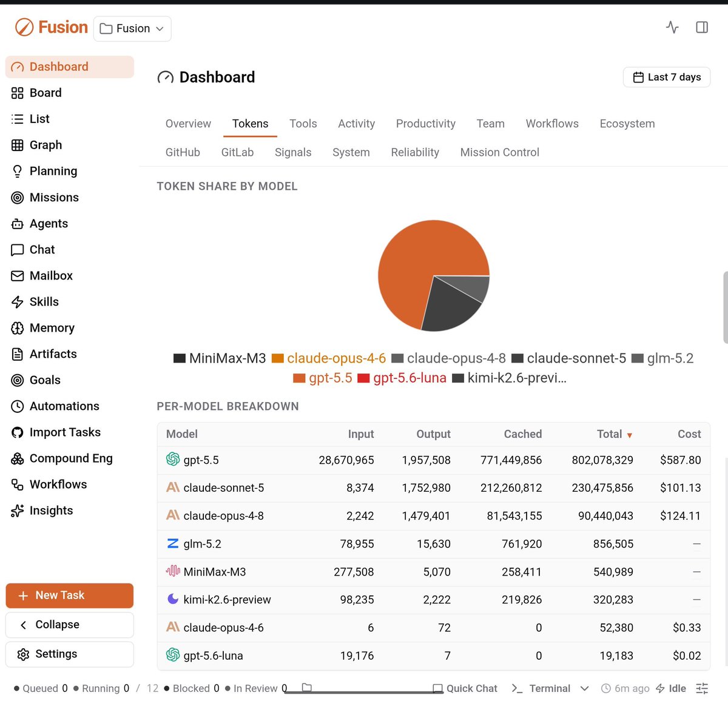Open Compound Eng from the sidebar

coord(70,458)
